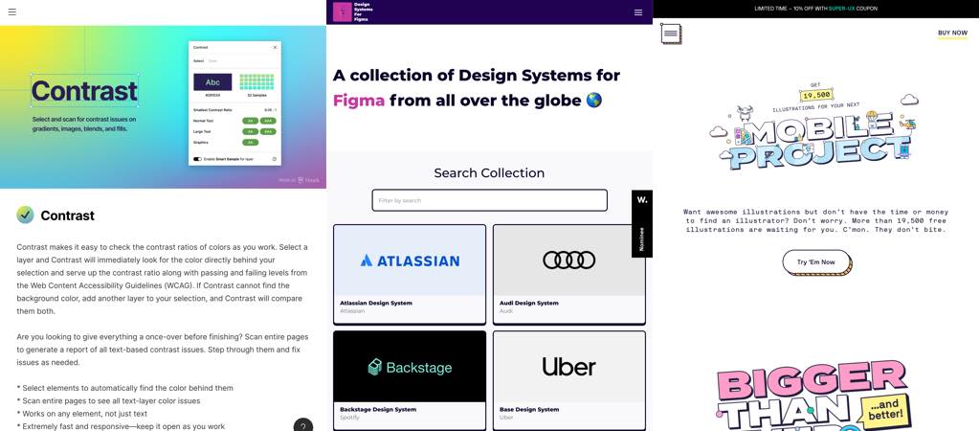Open the Audi Design System card
Viewport: 980px width, 431px height.
tap(568, 274)
